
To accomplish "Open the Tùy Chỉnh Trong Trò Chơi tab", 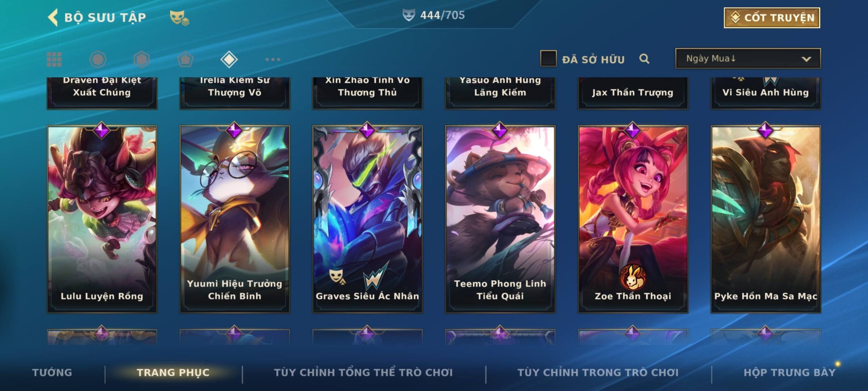I will 598,372.
